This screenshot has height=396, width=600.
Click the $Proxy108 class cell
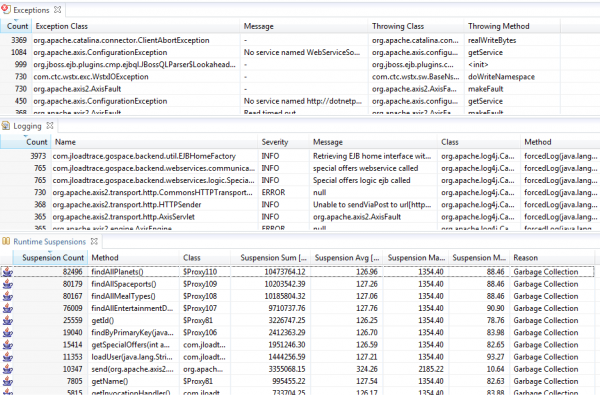click(x=200, y=297)
